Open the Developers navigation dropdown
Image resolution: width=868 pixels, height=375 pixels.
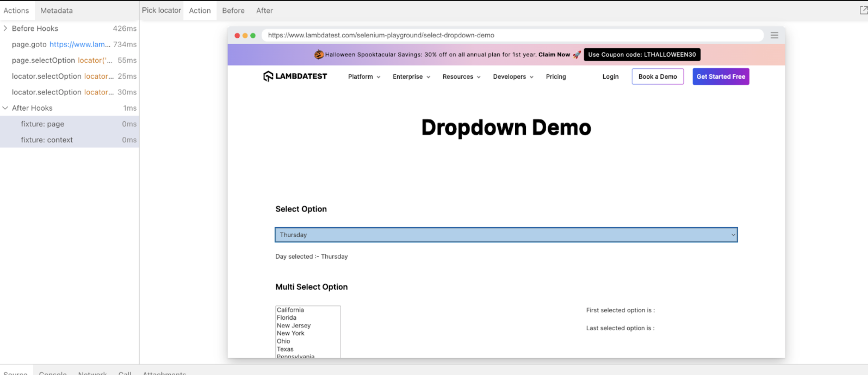(512, 77)
